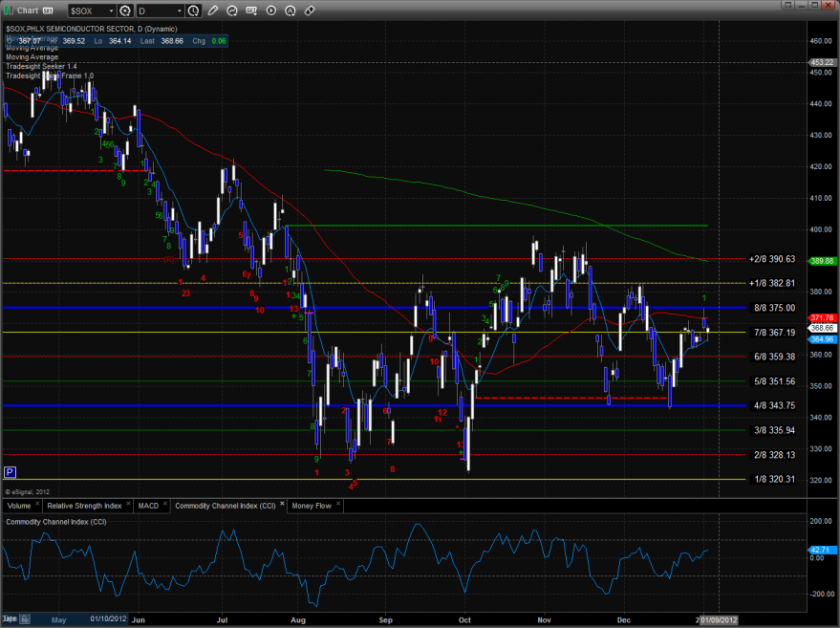Close the Money Flow tab
Image resolution: width=840 pixels, height=628 pixels.
click(338, 504)
